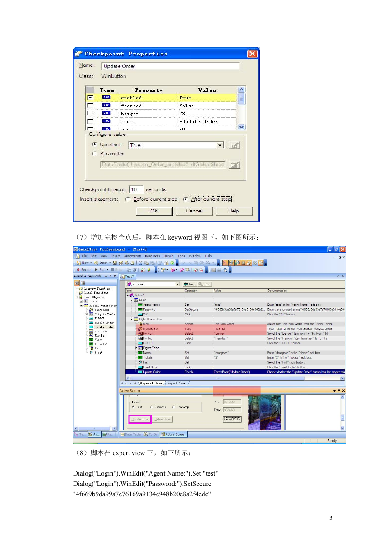Screen dimensions: 392x554
Task: Click the Available Keywords pane close icon
Action: tap(115, 276)
